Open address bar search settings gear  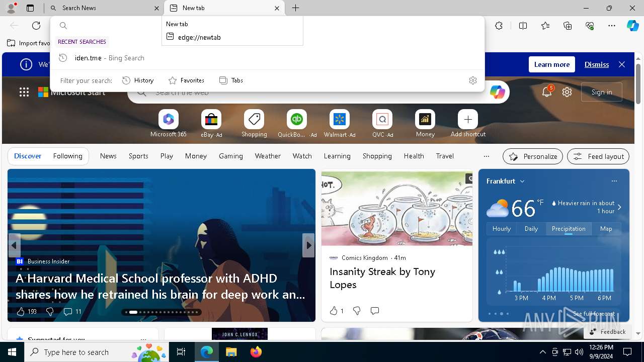(472, 80)
